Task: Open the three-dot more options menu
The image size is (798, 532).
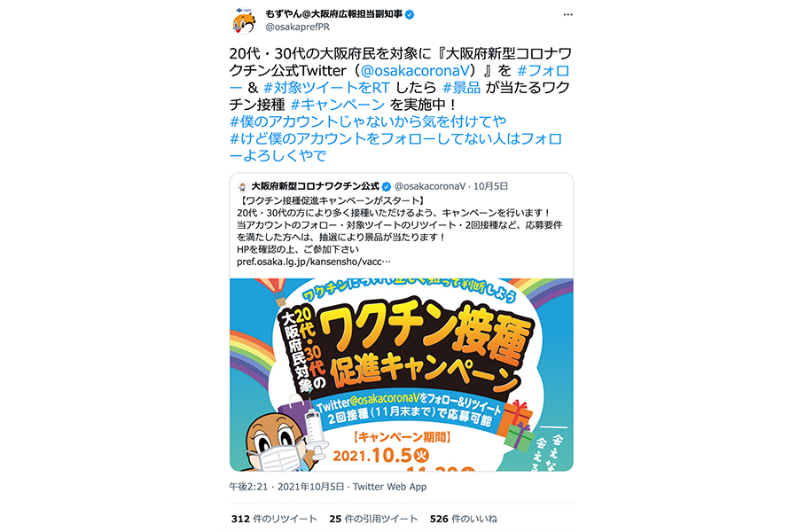Action: pyautogui.click(x=567, y=15)
